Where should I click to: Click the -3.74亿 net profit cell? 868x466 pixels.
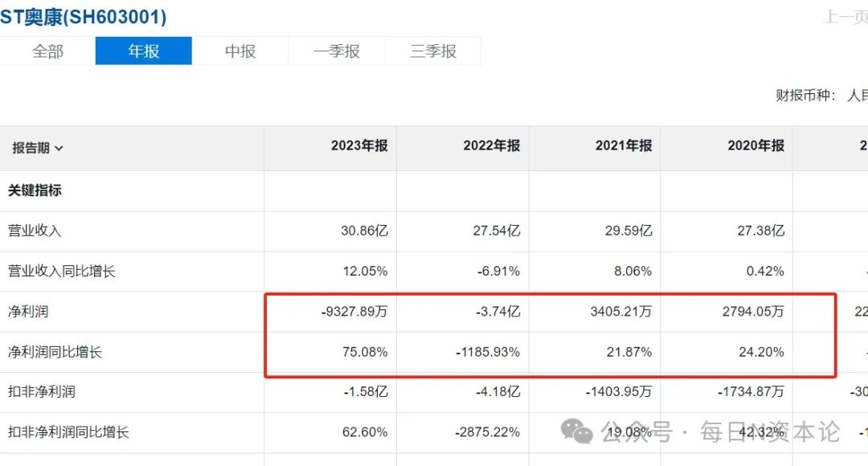coord(498,312)
